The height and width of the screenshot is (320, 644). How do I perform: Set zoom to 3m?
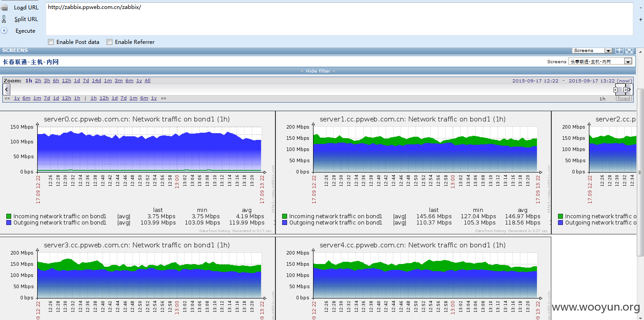tap(119, 81)
